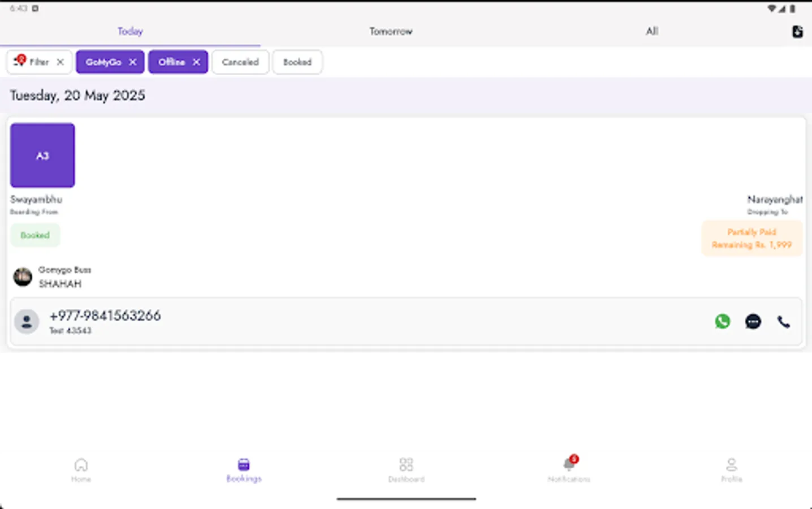The image size is (812, 509).
Task: Remove the GoMyGo filter chip
Action: pyautogui.click(x=132, y=62)
